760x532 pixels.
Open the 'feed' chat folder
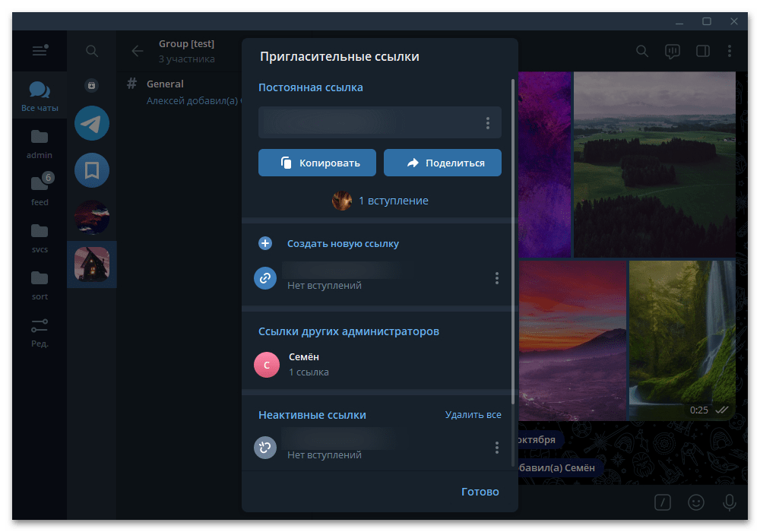40,191
